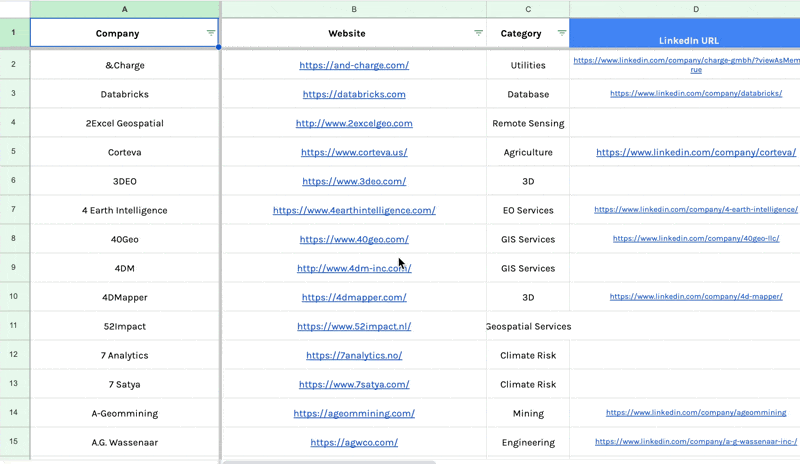
Task: Open the 52impact.nl website link
Action: point(354,327)
